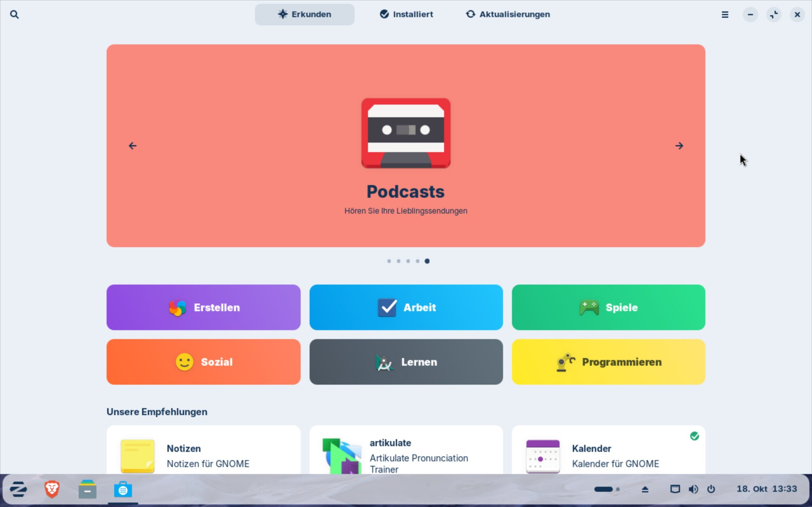Open the volume speaker tray icon

pos(693,489)
